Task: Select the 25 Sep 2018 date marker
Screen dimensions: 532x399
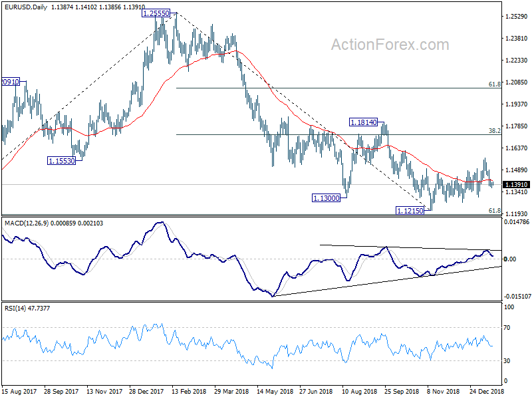Action: (x=402, y=392)
